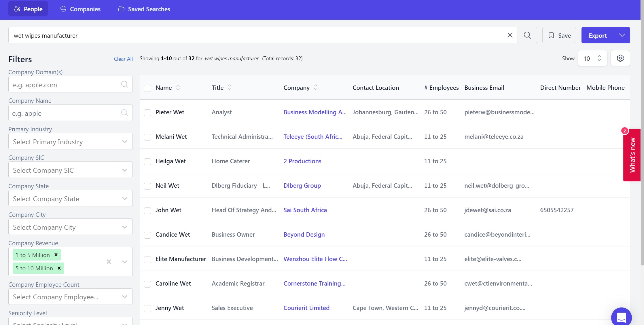Expand Export button dropdown arrow
This screenshot has height=325, width=644.
[622, 35]
